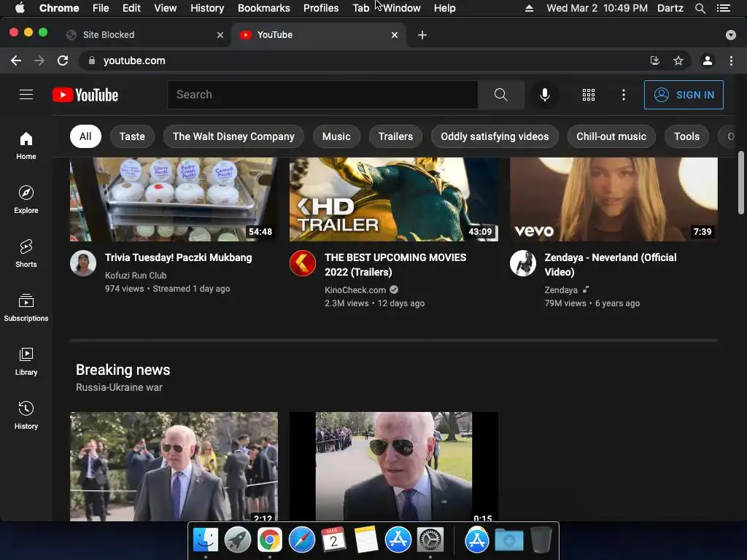Open Dartz user menu in menu bar
Image resolution: width=747 pixels, height=560 pixels.
670,8
